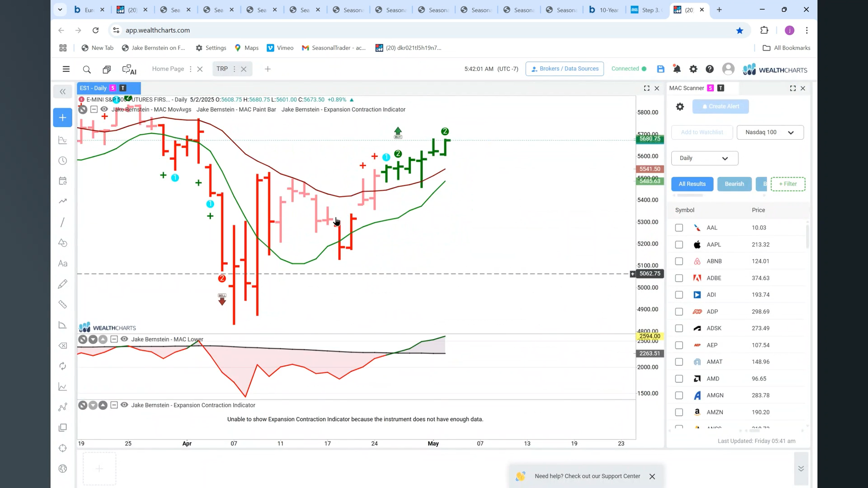Open the user account avatar

click(x=728, y=69)
